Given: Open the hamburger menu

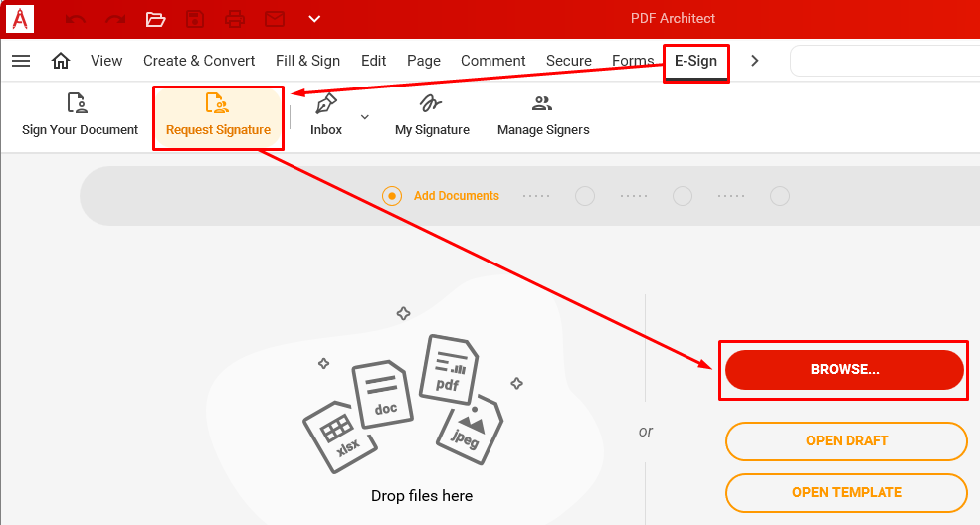Looking at the screenshot, I should pyautogui.click(x=21, y=61).
